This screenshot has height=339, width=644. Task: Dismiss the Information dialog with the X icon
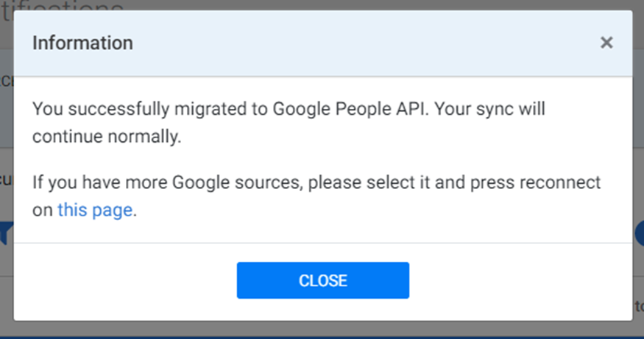[606, 43]
